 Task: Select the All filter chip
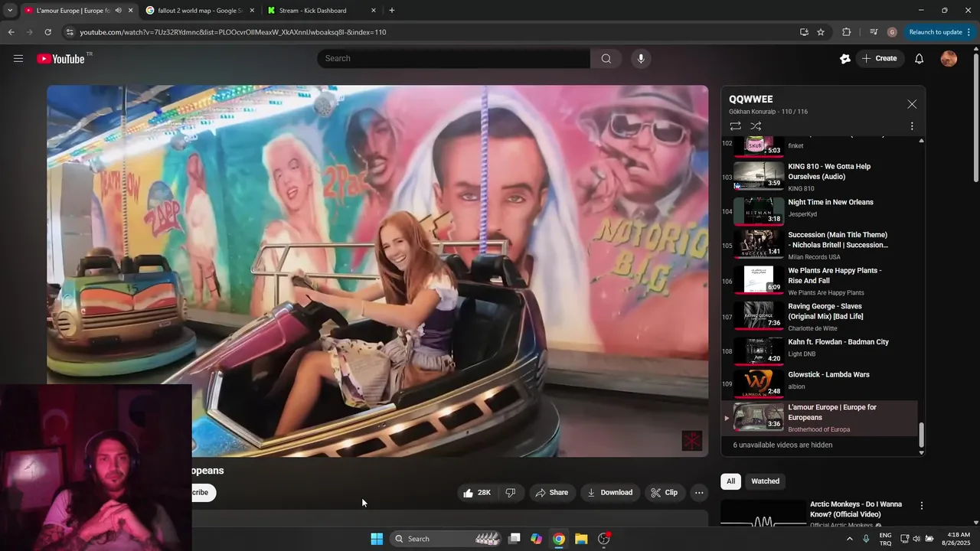(730, 481)
